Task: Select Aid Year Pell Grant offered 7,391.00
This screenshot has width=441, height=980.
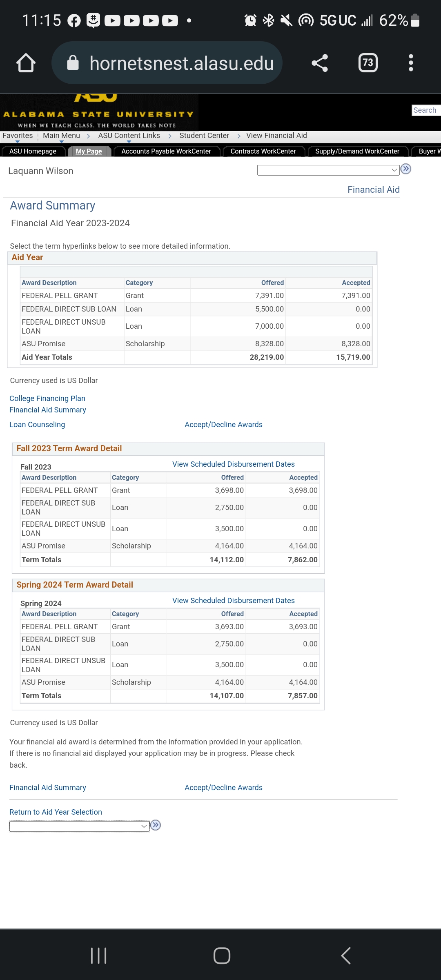Action: click(x=269, y=296)
